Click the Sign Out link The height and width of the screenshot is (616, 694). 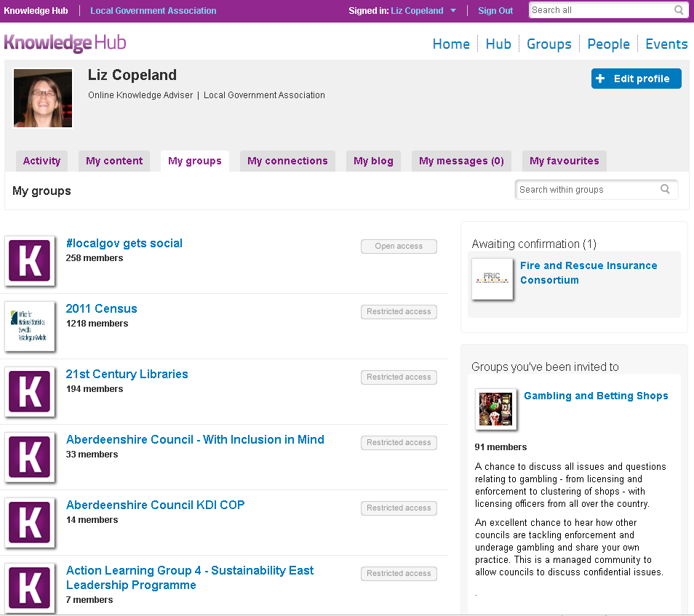pos(495,11)
